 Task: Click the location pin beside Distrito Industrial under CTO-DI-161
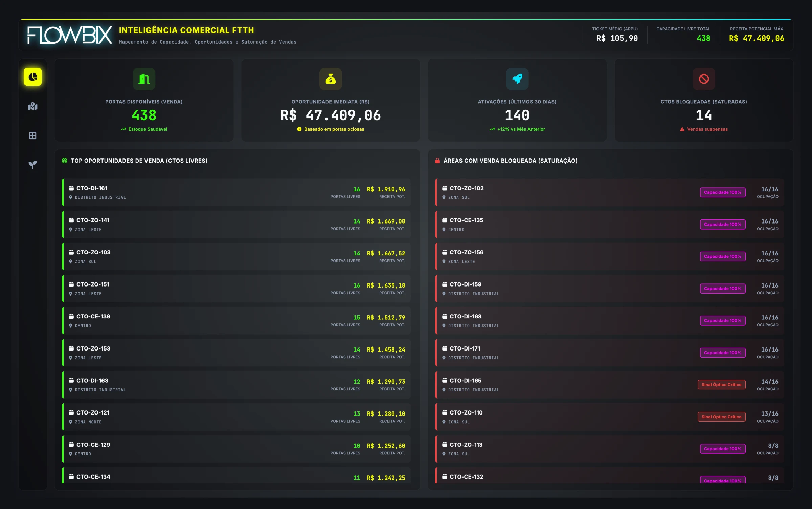pyautogui.click(x=71, y=197)
